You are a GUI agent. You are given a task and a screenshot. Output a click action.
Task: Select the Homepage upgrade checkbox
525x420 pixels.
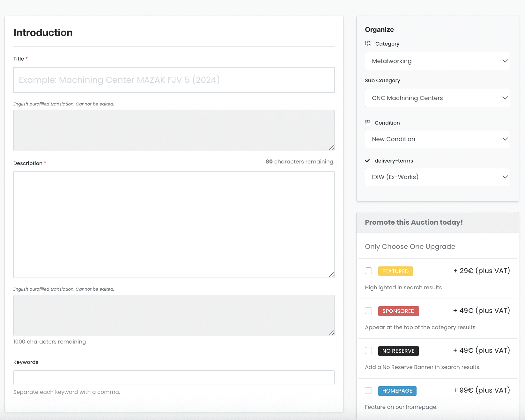point(368,390)
